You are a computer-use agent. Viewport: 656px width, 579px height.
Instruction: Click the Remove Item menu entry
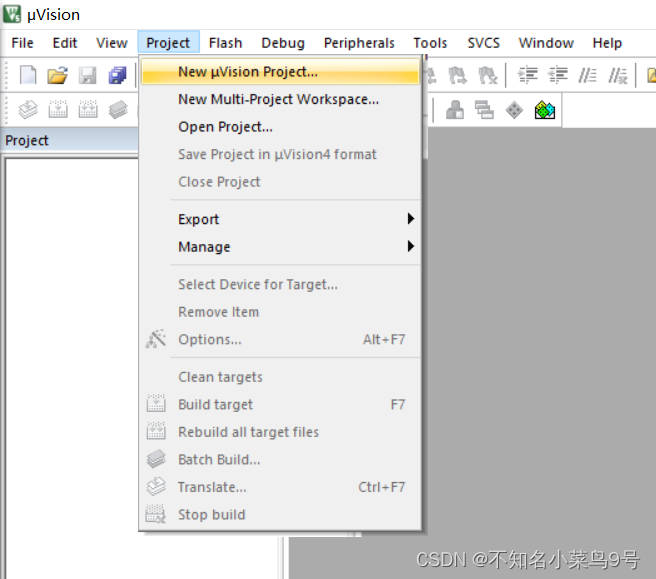point(280,312)
